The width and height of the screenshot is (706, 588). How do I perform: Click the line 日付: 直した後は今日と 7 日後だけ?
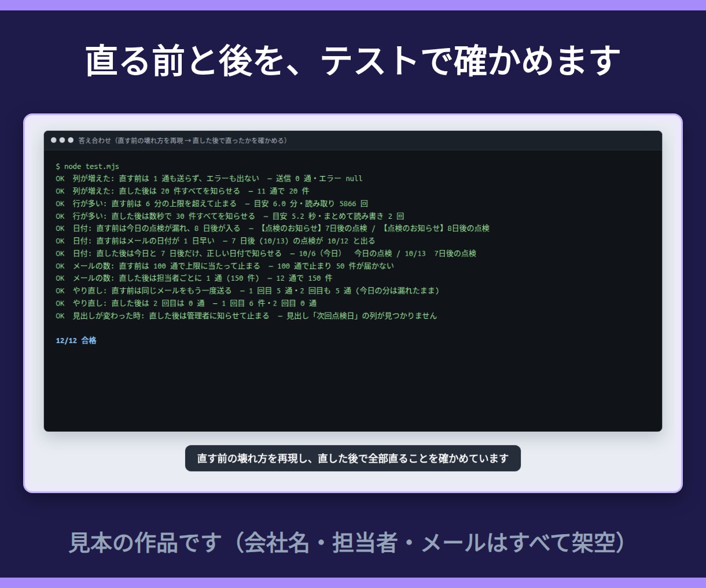coord(266,253)
